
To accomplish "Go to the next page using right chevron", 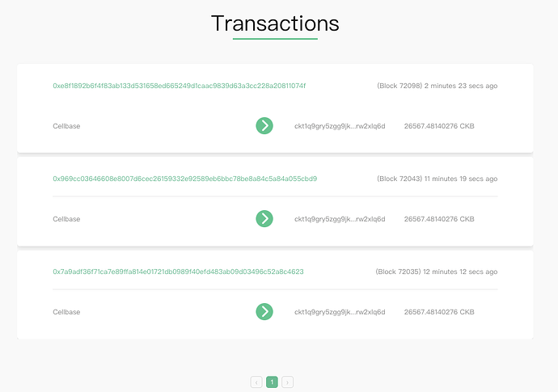I will pyautogui.click(x=288, y=382).
